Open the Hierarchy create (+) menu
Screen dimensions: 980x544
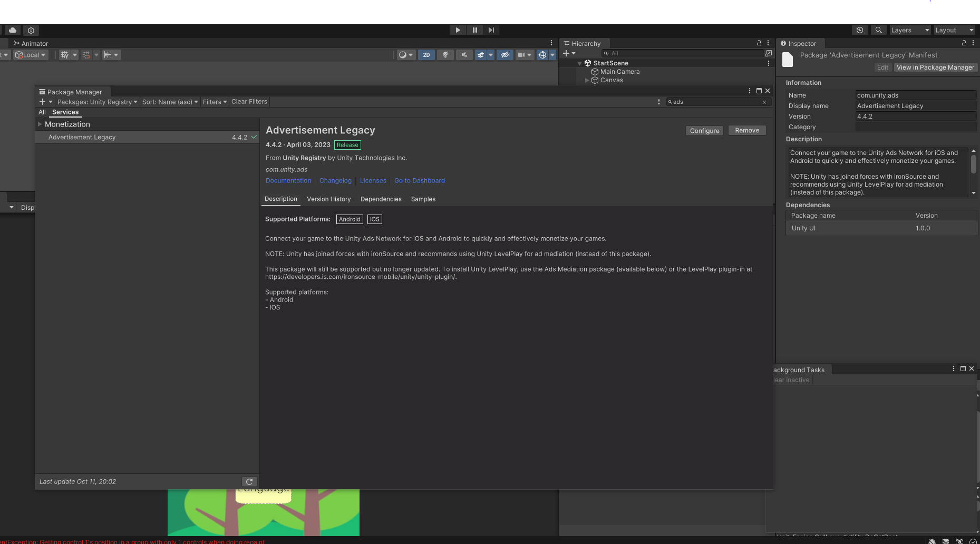pyautogui.click(x=569, y=53)
